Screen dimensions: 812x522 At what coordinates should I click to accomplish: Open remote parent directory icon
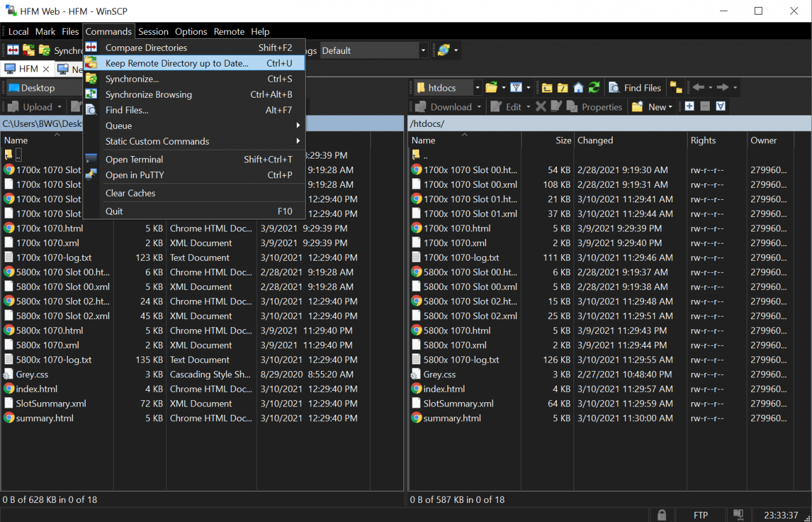pos(547,88)
